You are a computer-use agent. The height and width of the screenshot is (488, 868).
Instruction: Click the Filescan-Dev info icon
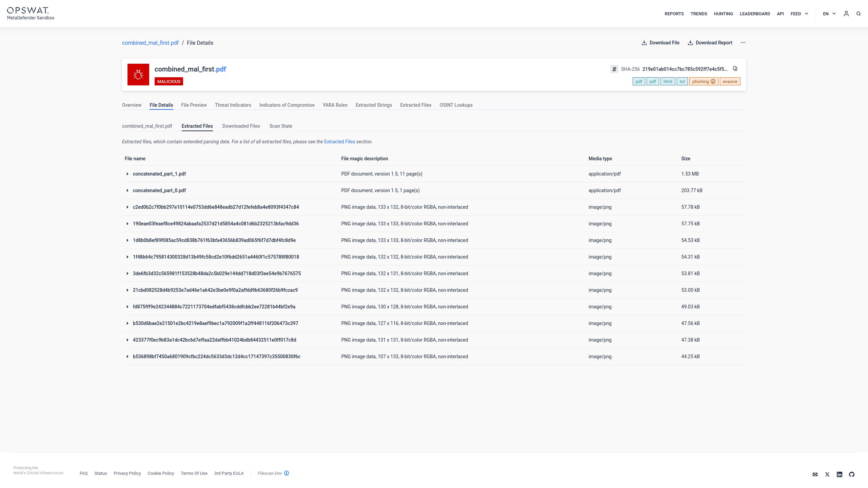[287, 473]
